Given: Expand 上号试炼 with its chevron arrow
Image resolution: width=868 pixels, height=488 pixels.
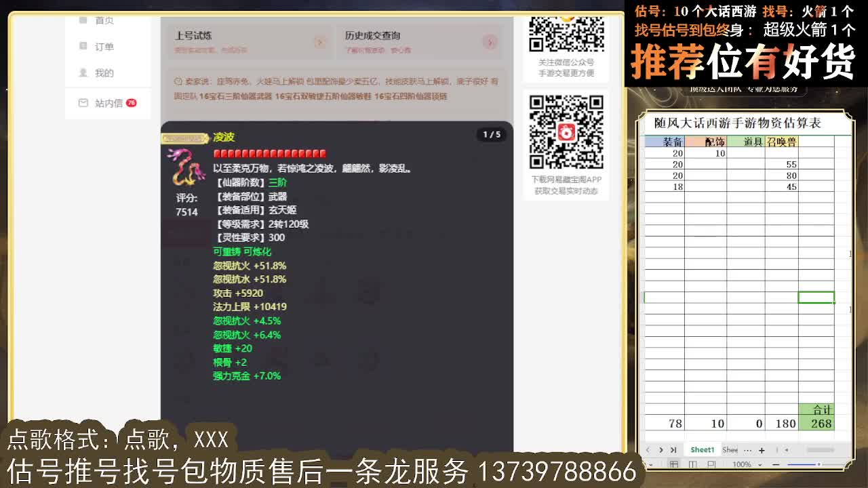Looking at the screenshot, I should coord(320,41).
